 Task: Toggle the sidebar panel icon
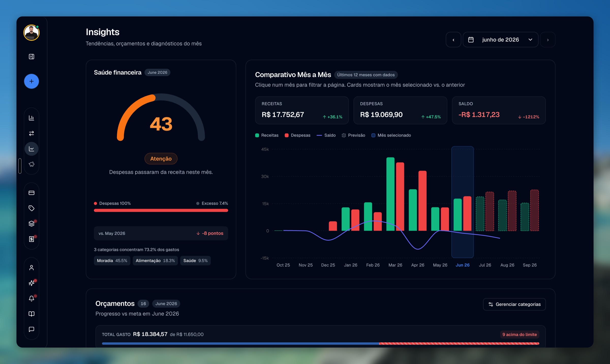pos(32,57)
